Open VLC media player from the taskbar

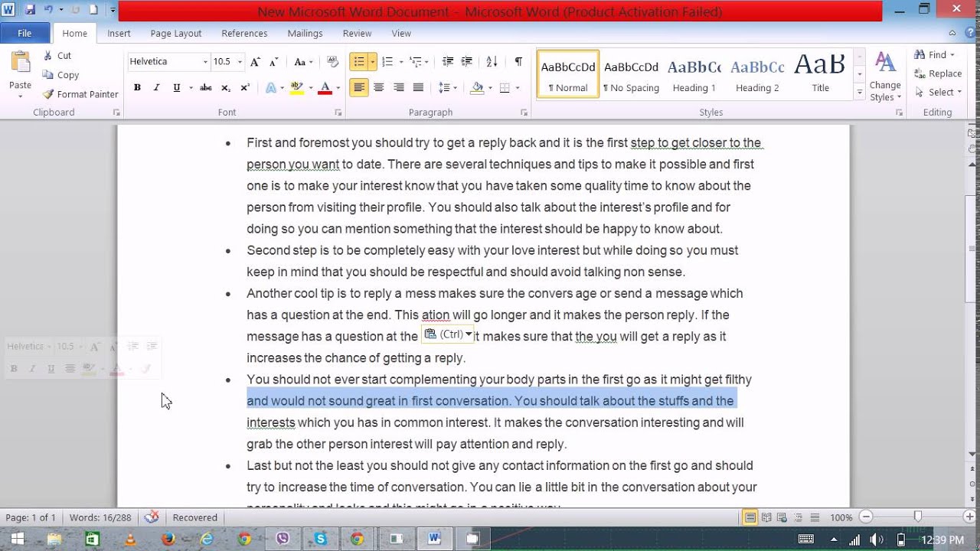(x=130, y=539)
